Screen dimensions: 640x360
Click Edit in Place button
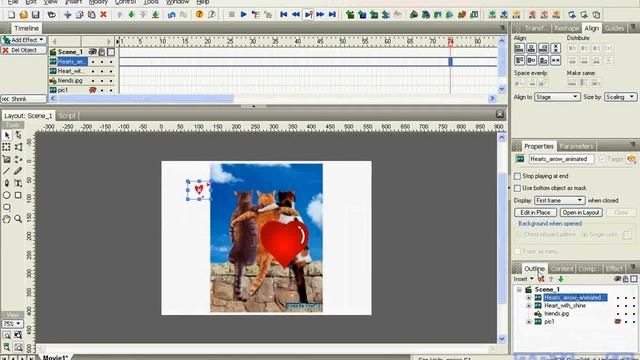click(535, 213)
